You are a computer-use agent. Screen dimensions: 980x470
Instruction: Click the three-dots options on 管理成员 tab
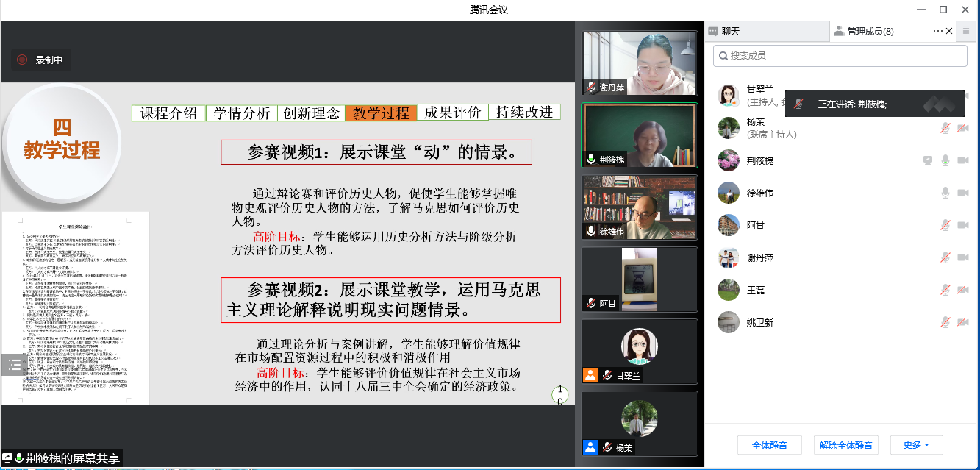tap(937, 31)
